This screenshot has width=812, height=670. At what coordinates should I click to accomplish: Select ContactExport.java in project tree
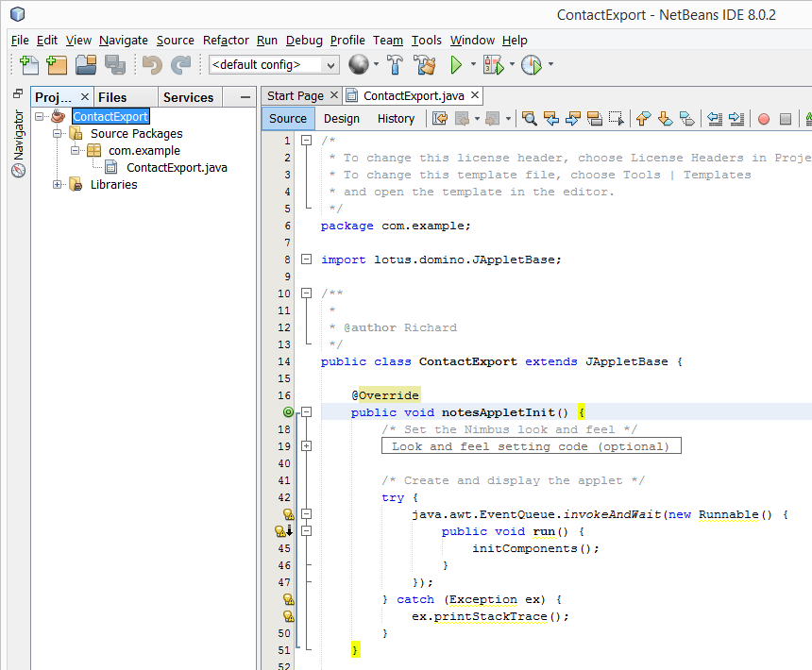click(x=177, y=168)
